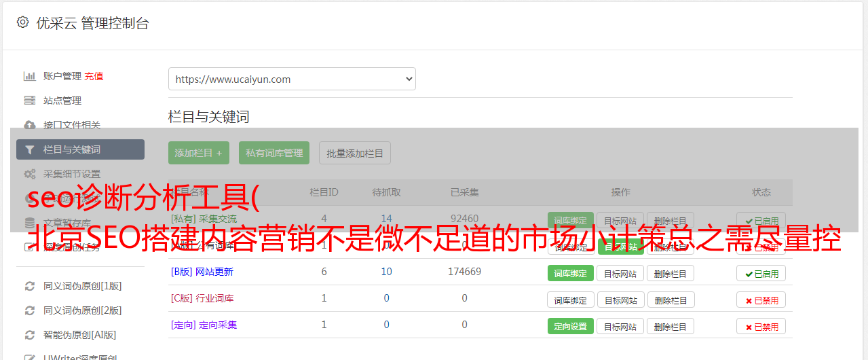The height and width of the screenshot is (360, 868).
Task: Click the 私有词库管理 button
Action: click(x=274, y=153)
